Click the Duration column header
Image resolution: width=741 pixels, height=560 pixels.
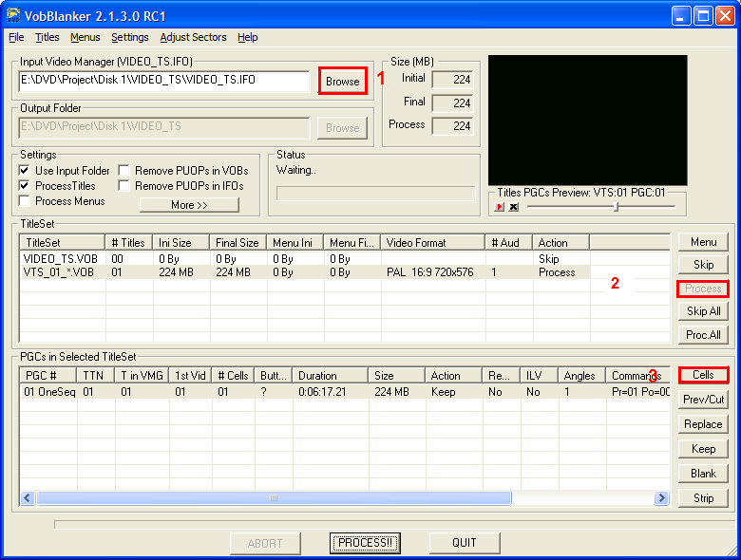(331, 376)
